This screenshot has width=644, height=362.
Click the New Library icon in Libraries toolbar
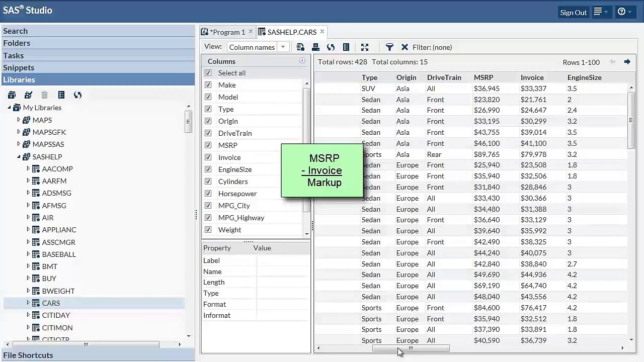12,95
